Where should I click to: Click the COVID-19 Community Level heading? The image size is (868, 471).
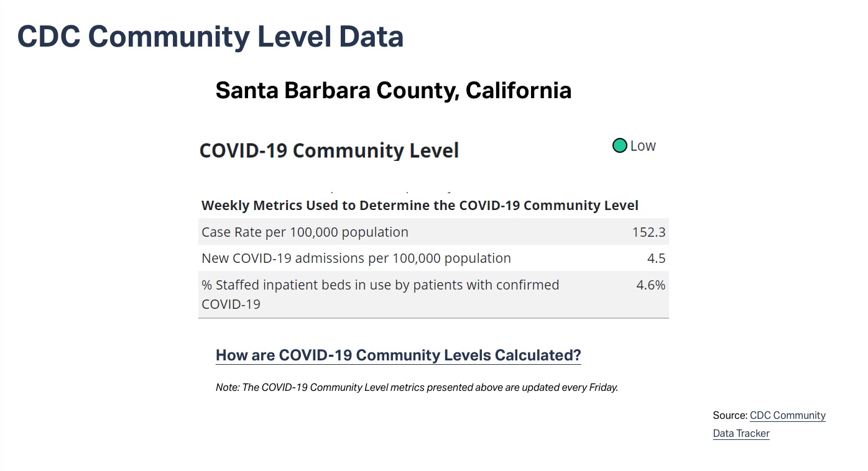329,150
